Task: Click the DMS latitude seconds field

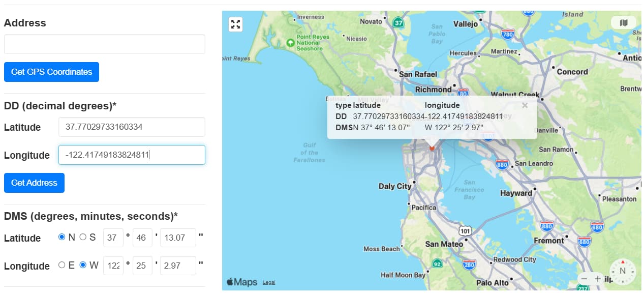Action: tap(178, 238)
